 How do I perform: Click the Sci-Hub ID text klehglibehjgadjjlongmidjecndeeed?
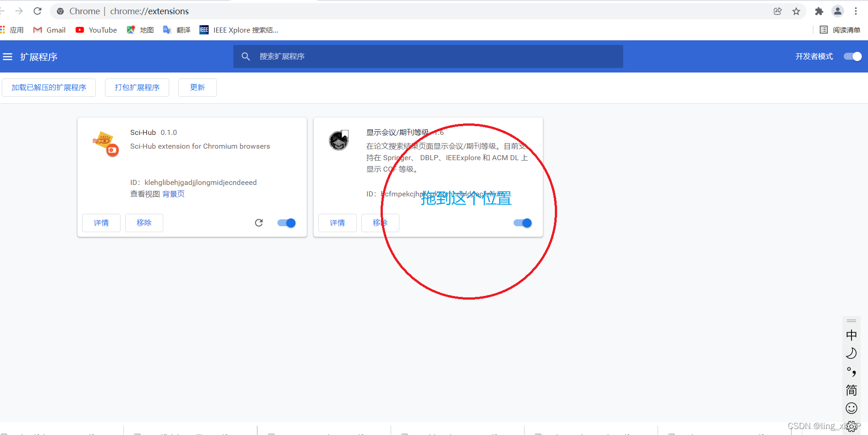(x=201, y=183)
